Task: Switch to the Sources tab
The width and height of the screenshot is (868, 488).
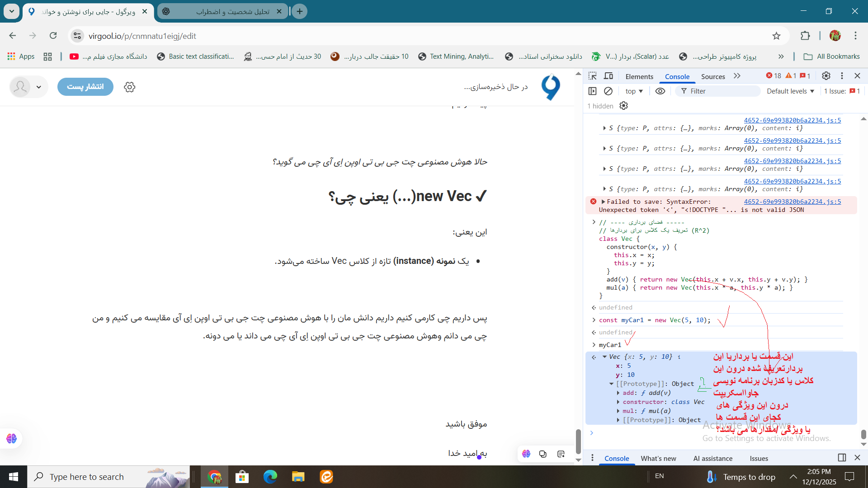Action: pos(713,76)
